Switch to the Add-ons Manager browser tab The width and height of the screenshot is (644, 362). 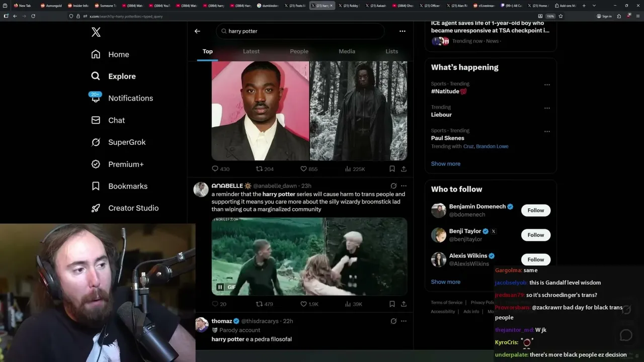[565, 6]
